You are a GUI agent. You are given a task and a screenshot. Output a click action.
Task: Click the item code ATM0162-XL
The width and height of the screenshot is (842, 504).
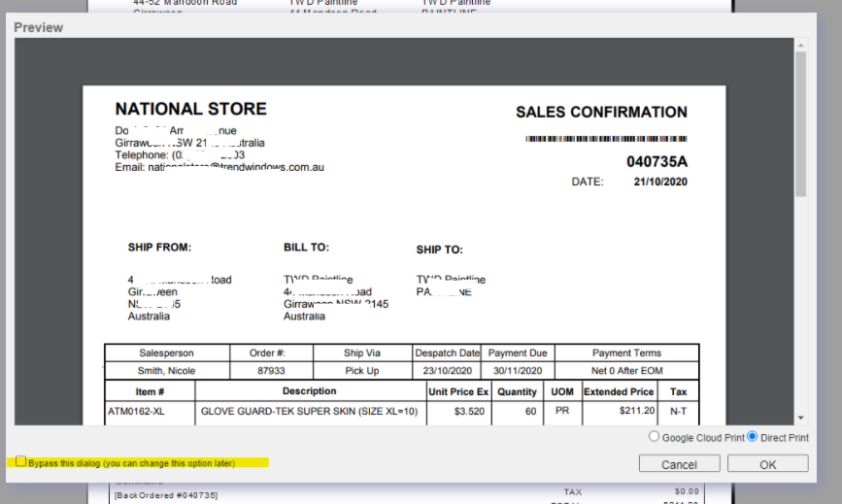click(x=136, y=412)
